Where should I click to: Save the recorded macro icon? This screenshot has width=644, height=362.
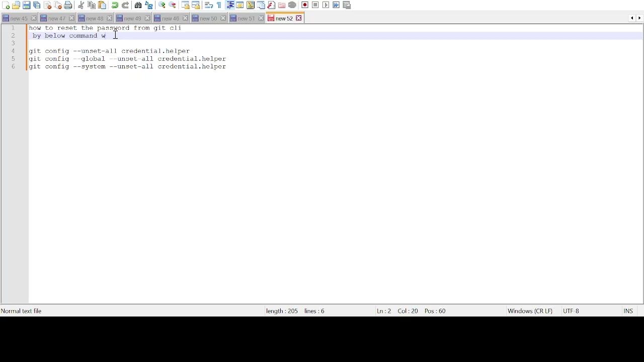(347, 5)
